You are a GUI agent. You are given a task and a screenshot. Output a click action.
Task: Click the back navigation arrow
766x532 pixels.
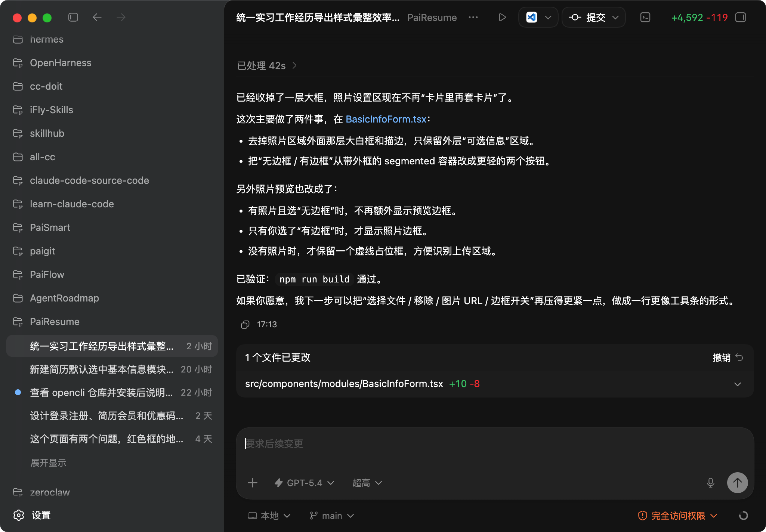click(97, 17)
